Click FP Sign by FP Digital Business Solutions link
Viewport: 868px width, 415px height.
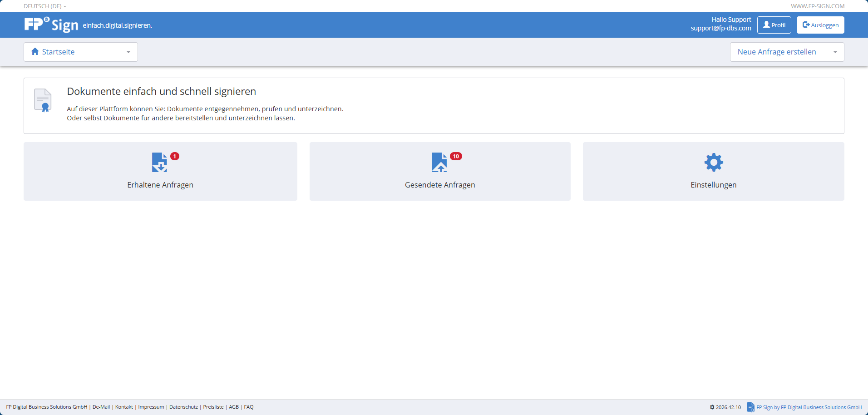(x=809, y=407)
